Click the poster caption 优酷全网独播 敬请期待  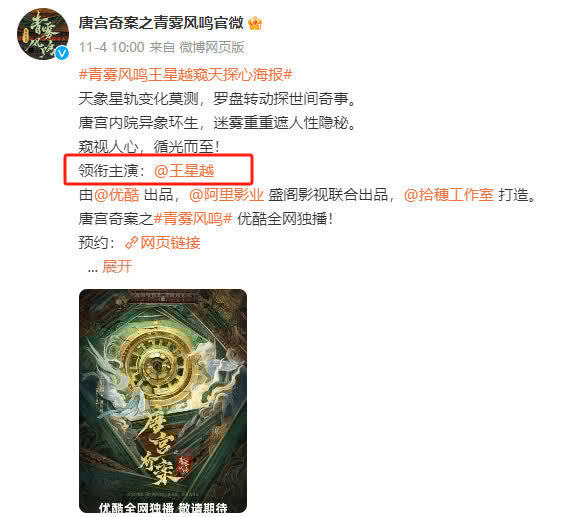[x=163, y=508]
